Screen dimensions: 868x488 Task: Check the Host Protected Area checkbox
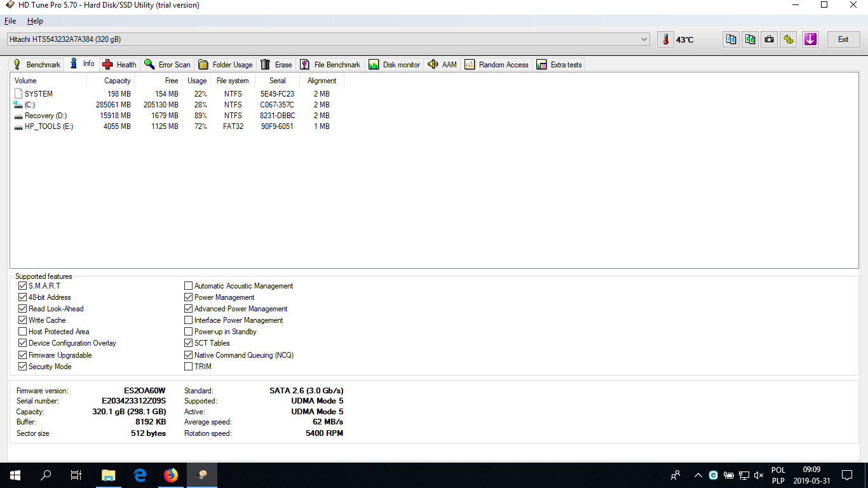(x=23, y=332)
